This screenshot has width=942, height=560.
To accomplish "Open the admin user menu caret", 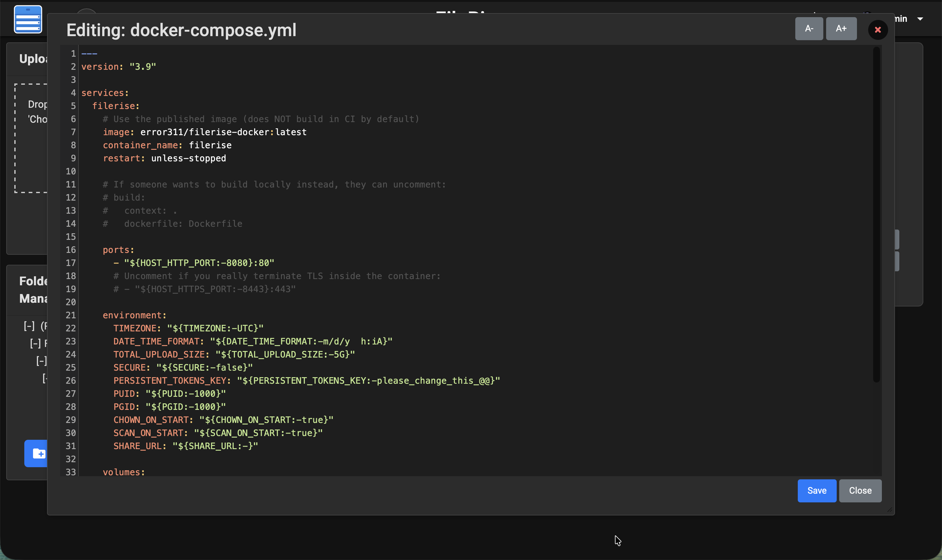I will tap(920, 19).
